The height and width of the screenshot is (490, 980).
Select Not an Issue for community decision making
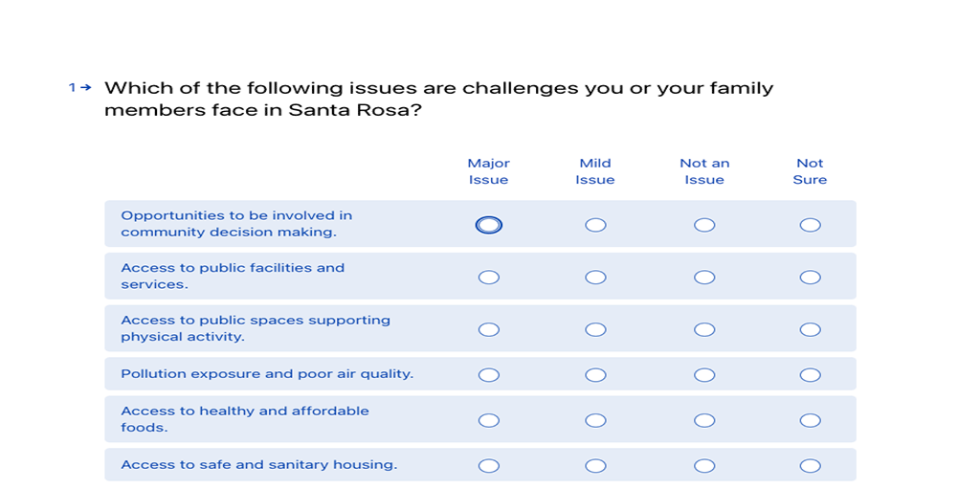coord(704,225)
